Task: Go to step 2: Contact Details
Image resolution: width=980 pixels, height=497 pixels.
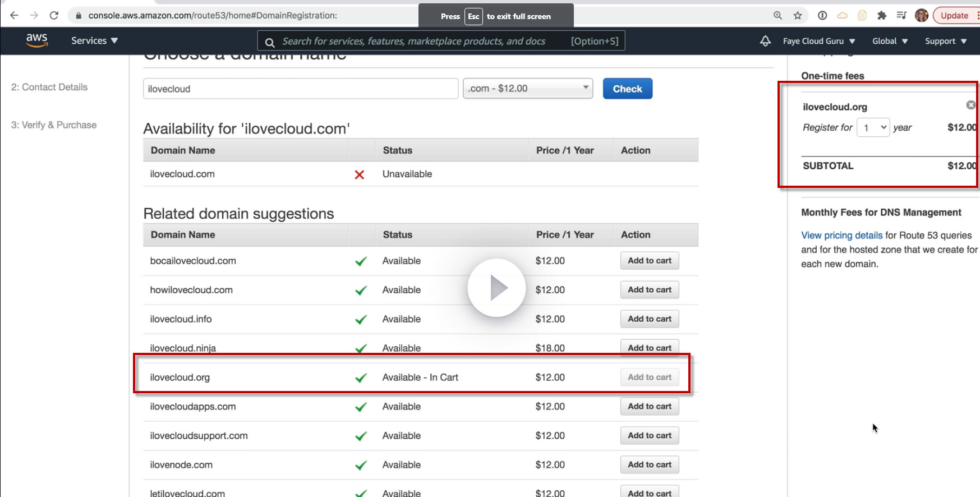Action: tap(49, 87)
